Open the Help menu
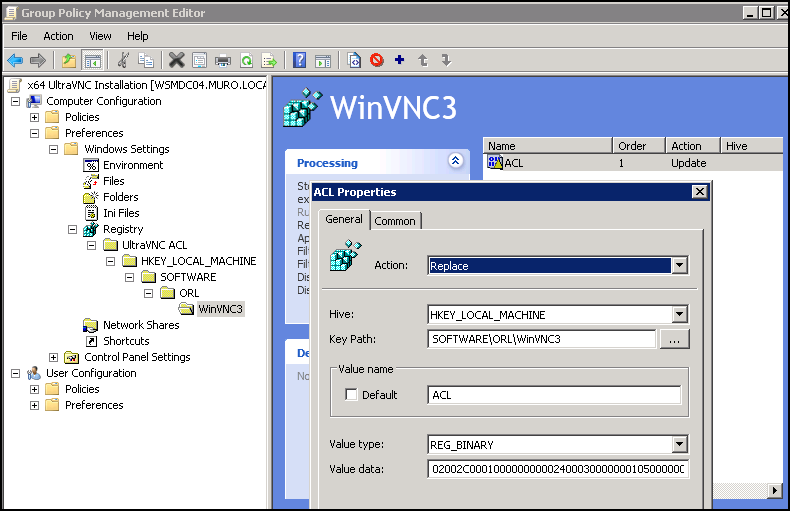790x511 pixels. tap(138, 36)
